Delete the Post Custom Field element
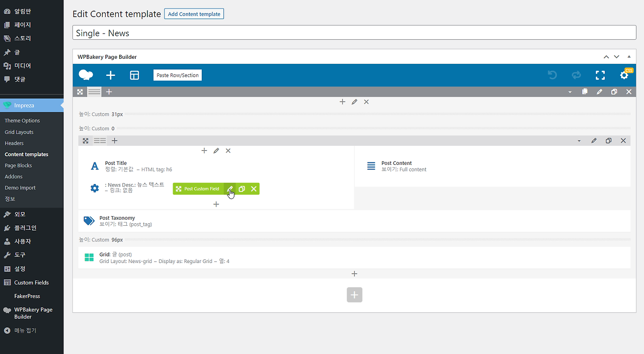This screenshot has width=644, height=354. (254, 189)
